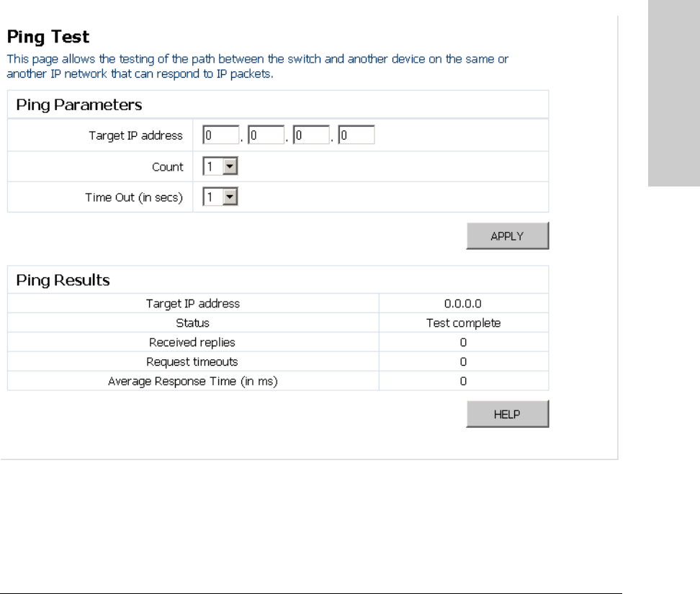Select the fourth Target IP octet field
700x594 pixels.
[x=356, y=135]
